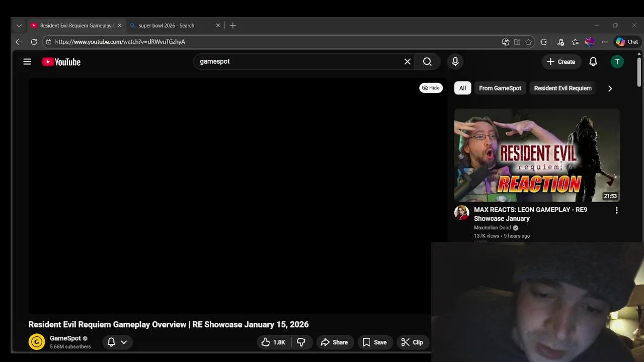Open the media control music note icon
The width and height of the screenshot is (644, 362).
[560, 42]
